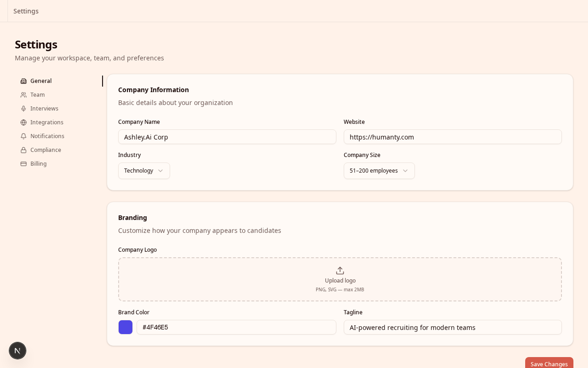588x368 pixels.
Task: Click the Compliance lock icon
Action: (23, 150)
